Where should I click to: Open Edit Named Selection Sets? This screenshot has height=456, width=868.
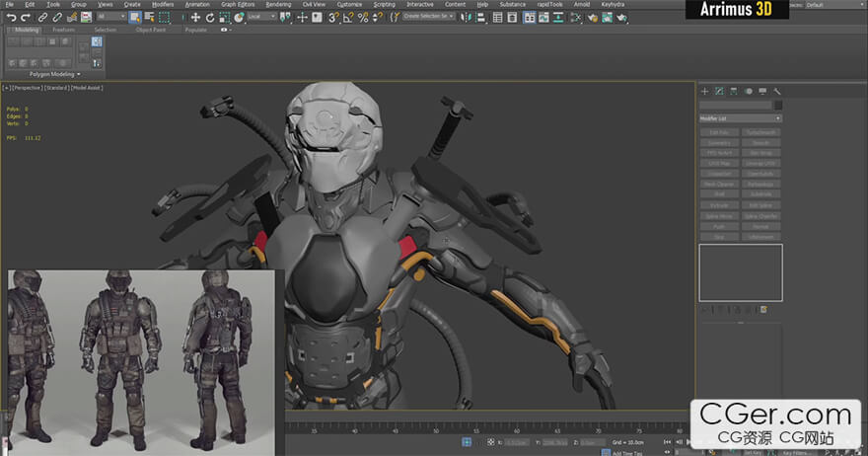395,18
